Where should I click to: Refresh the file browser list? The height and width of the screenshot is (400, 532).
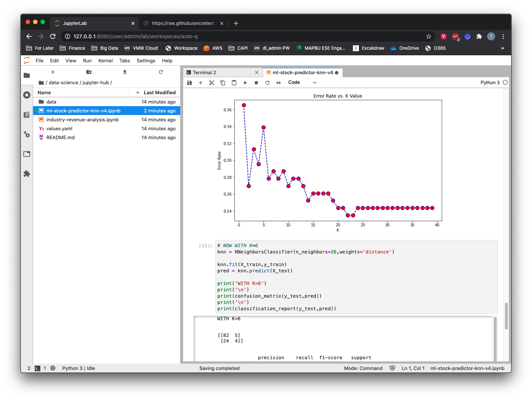pyautogui.click(x=161, y=72)
